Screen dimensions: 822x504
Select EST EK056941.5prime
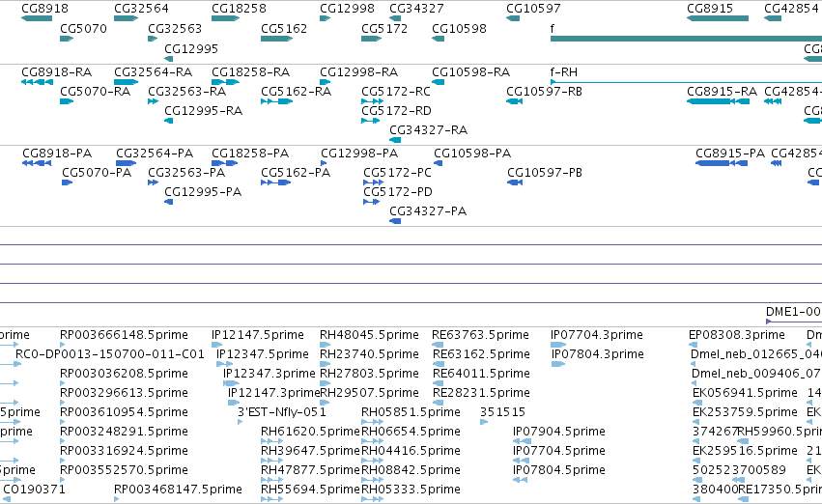pos(745,393)
